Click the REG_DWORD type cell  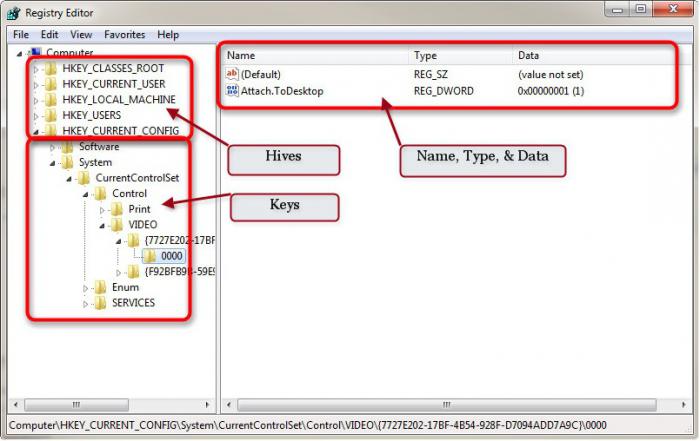[443, 91]
